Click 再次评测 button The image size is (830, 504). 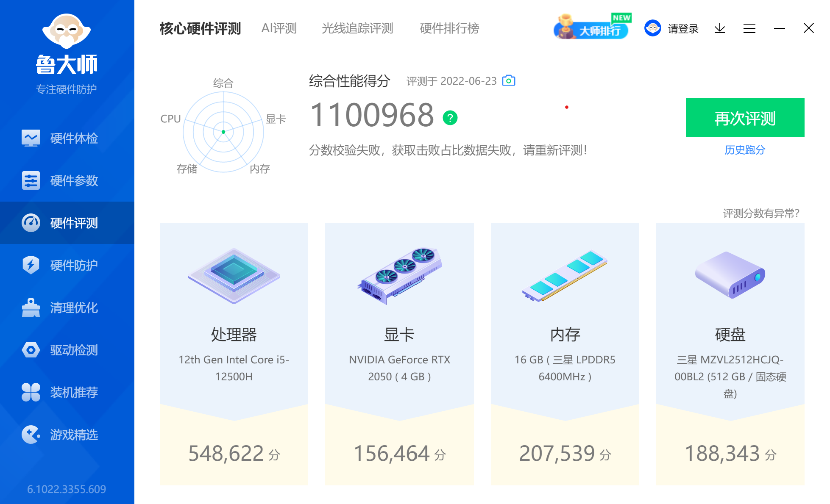[745, 118]
